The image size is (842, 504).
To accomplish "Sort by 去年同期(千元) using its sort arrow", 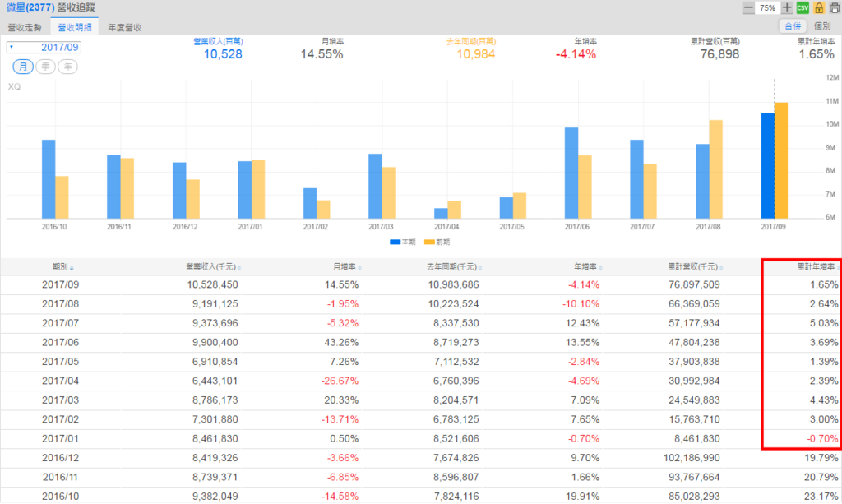I will pos(480,268).
